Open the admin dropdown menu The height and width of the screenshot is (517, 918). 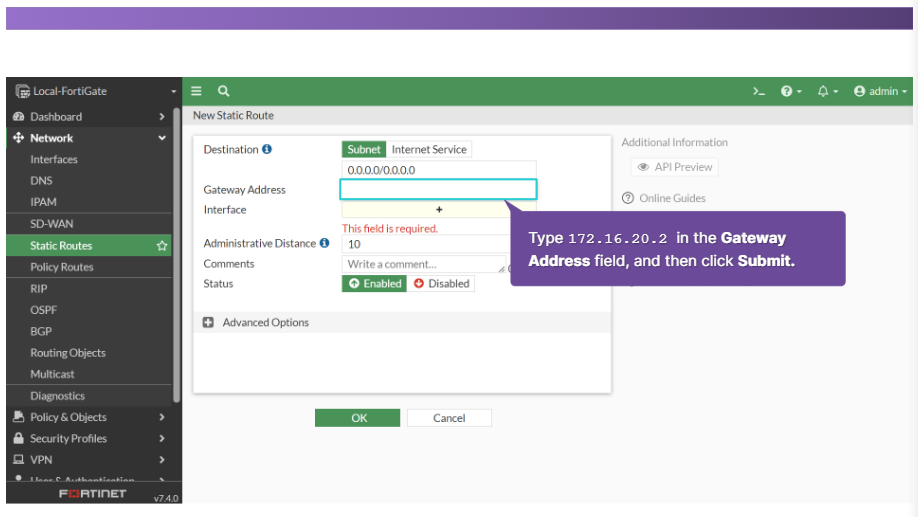[880, 91]
